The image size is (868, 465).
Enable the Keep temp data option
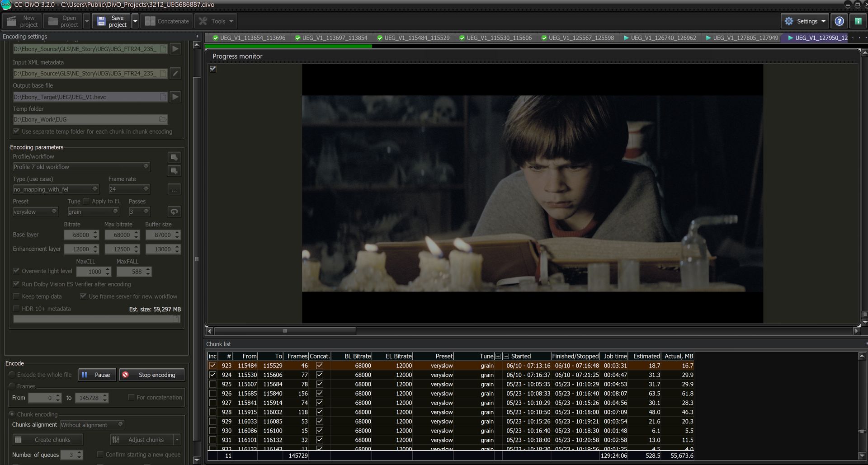point(16,296)
